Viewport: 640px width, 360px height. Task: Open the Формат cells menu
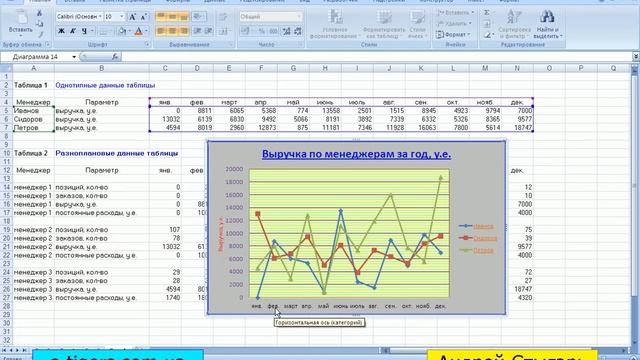pos(453,35)
